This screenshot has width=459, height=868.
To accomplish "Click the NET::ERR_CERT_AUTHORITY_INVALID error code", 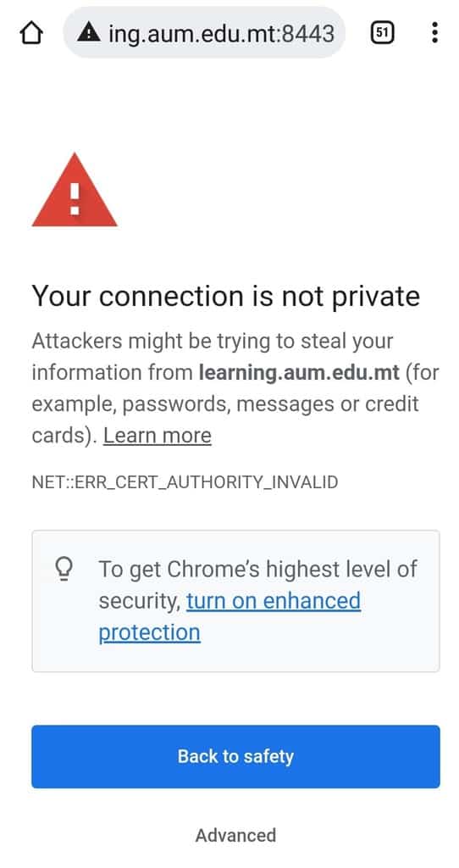I will click(x=185, y=482).
